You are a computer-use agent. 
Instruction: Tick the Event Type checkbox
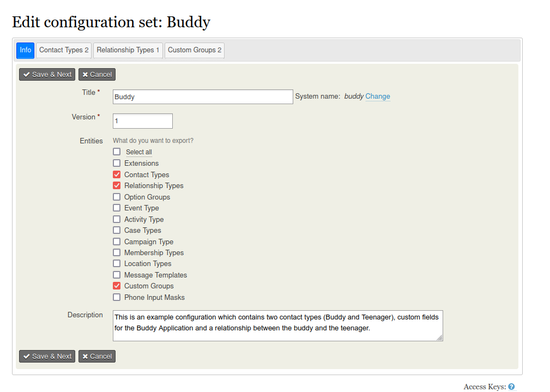[117, 208]
